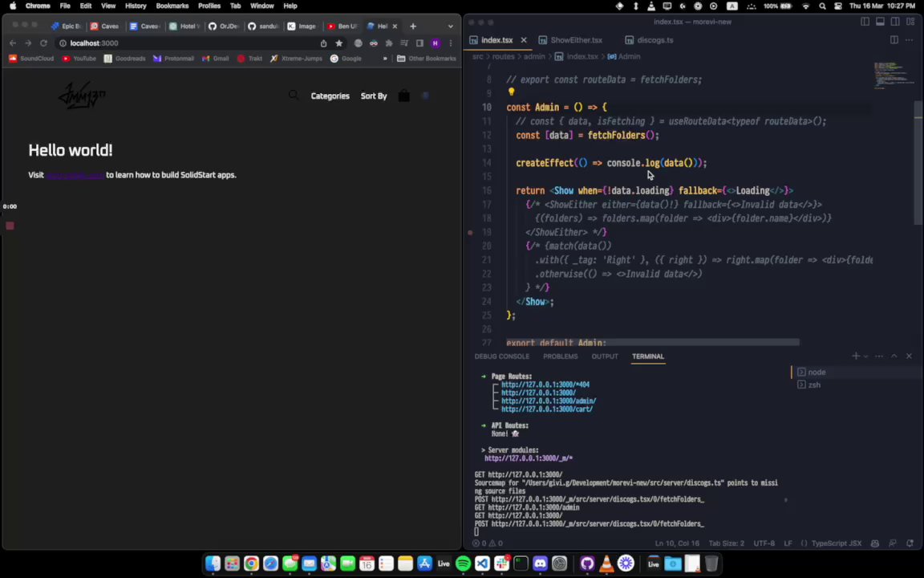Select the node terminal instance
This screenshot has height=578, width=924.
(857, 372)
